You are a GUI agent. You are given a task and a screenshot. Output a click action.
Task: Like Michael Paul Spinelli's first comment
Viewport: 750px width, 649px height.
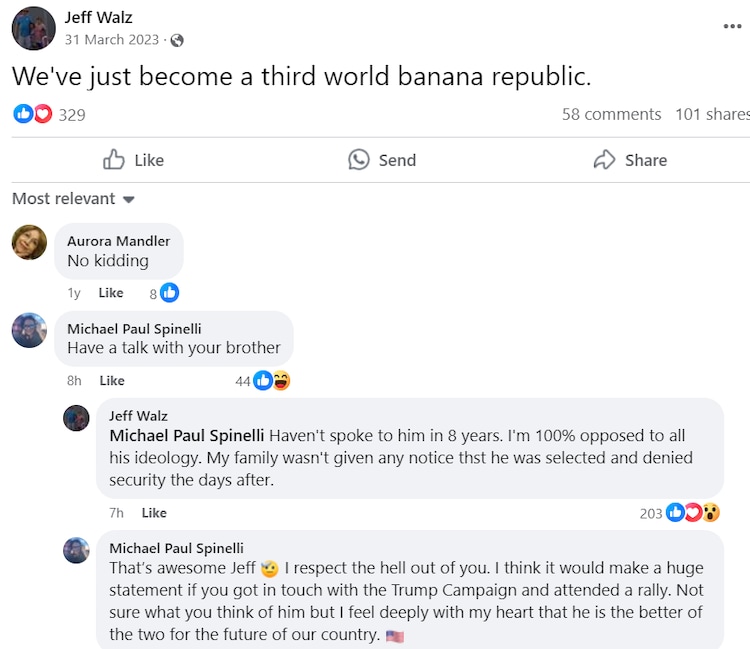(x=112, y=380)
